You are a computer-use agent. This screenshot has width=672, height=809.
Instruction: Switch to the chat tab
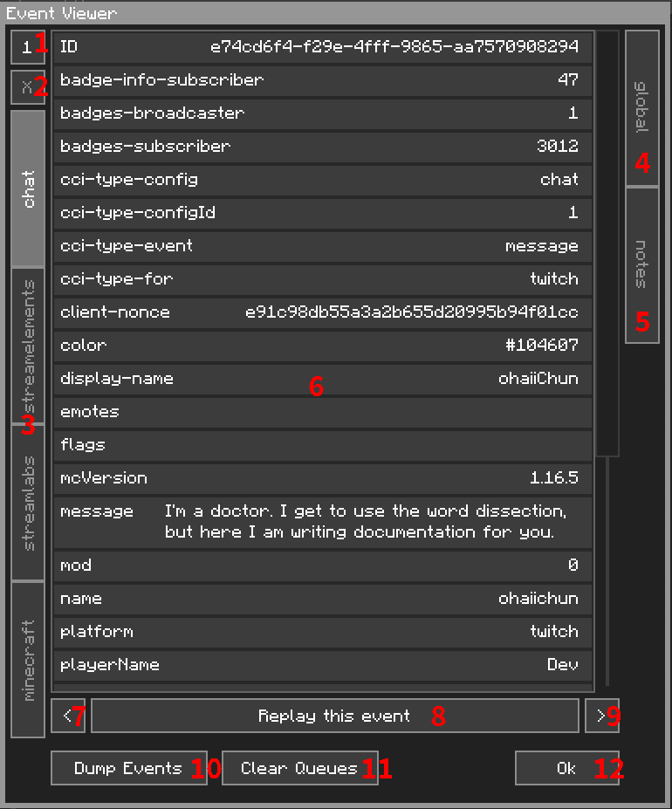pyautogui.click(x=28, y=189)
